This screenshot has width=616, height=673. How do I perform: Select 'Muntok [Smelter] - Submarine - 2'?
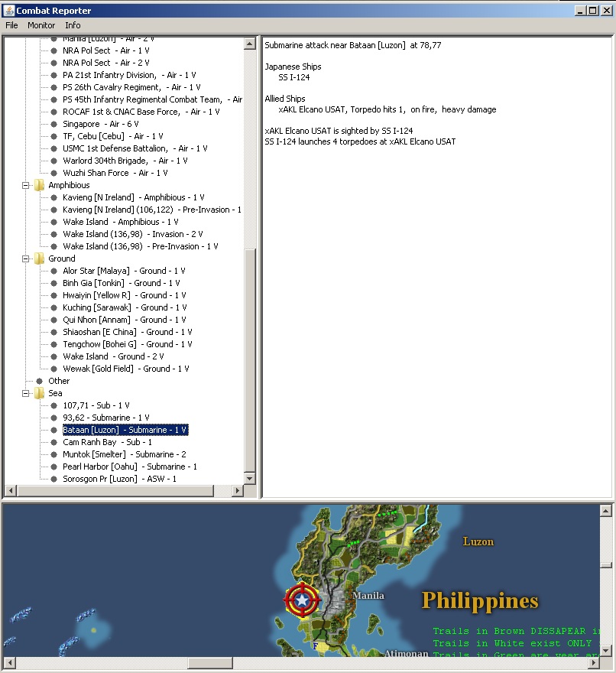125,454
